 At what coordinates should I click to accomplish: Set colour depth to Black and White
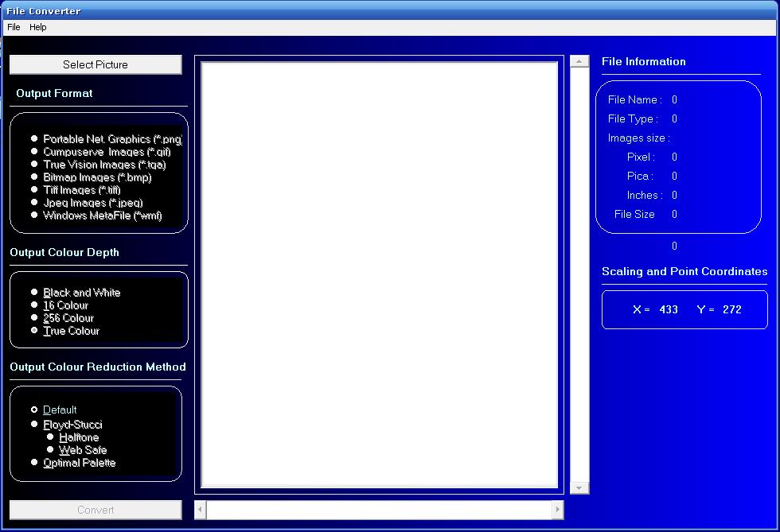[x=34, y=293]
